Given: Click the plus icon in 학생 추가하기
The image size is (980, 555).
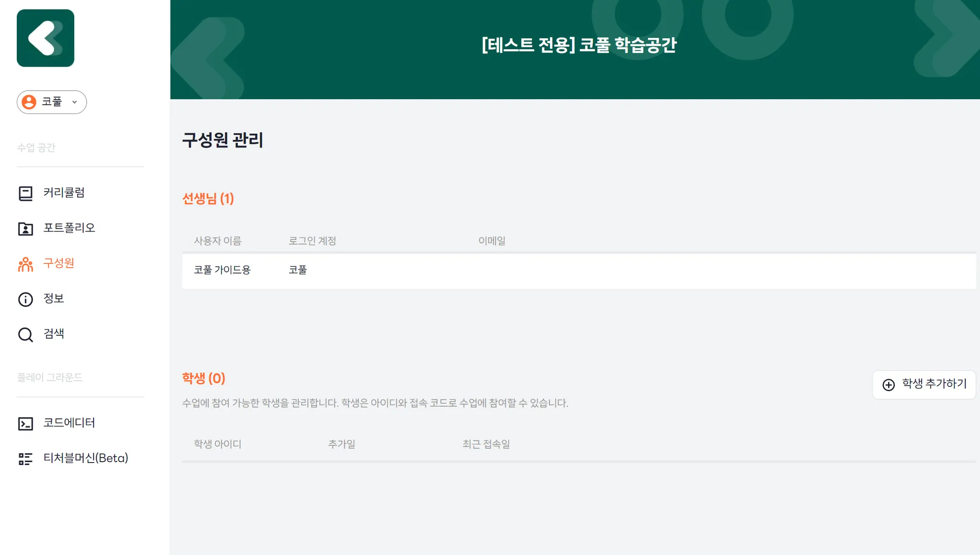Looking at the screenshot, I should (889, 385).
